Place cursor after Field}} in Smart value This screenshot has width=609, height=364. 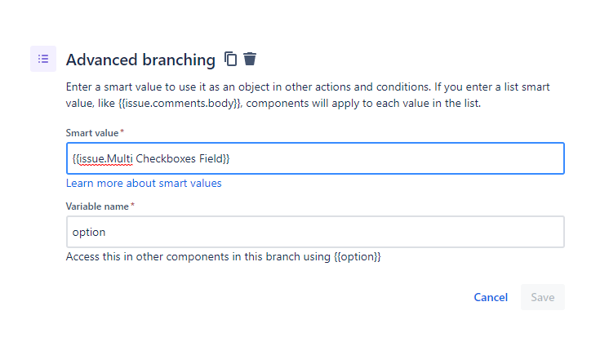(x=230, y=158)
